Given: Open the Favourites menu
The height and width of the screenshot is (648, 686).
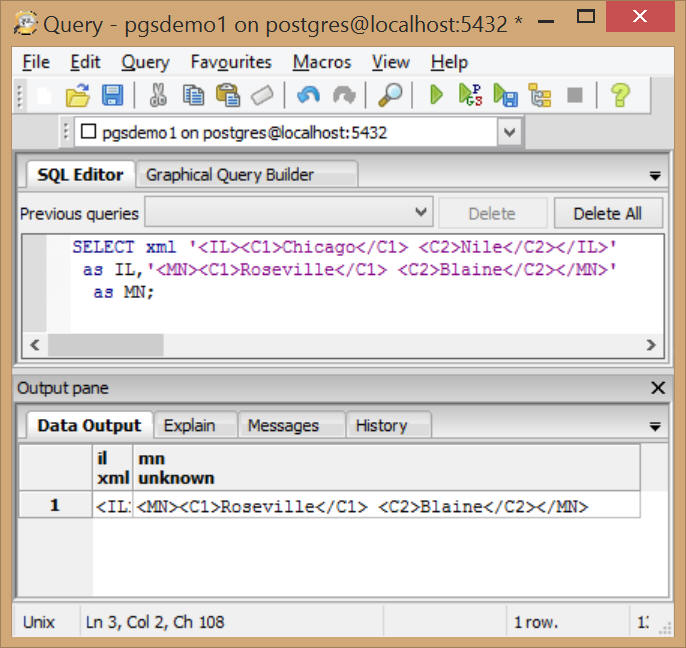Looking at the screenshot, I should pos(231,62).
